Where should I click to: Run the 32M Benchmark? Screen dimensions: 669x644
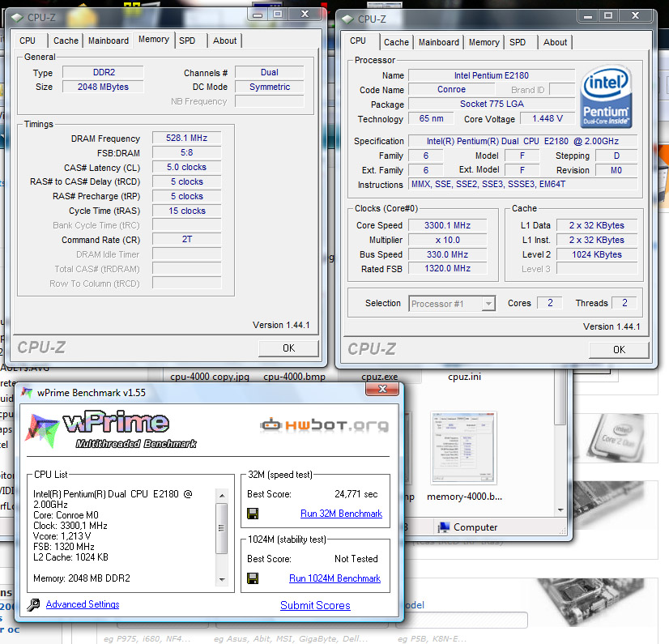click(x=341, y=514)
